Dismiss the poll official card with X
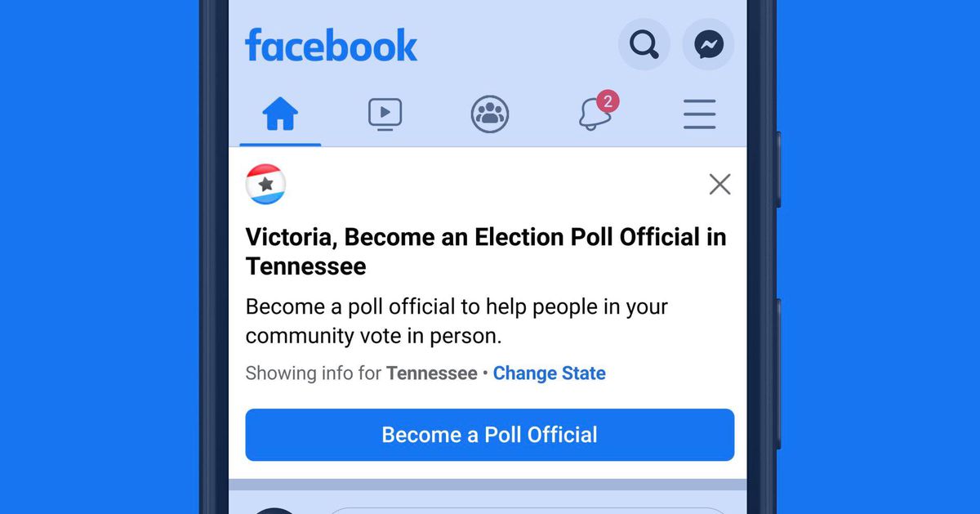Image resolution: width=980 pixels, height=514 pixels. pyautogui.click(x=719, y=185)
